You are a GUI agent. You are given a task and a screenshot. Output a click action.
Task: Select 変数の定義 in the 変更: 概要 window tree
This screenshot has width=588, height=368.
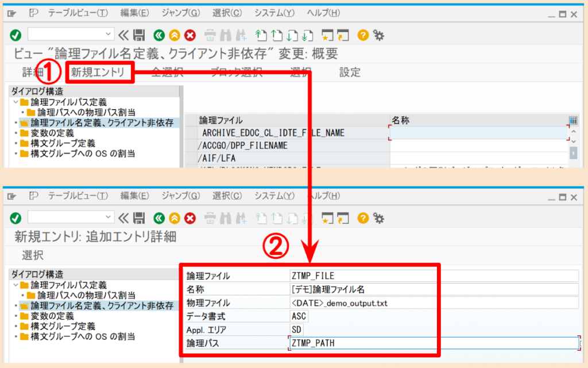click(x=52, y=133)
